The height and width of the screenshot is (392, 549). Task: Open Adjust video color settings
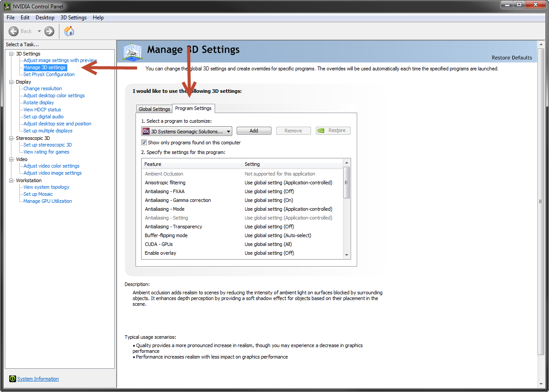tap(51, 166)
